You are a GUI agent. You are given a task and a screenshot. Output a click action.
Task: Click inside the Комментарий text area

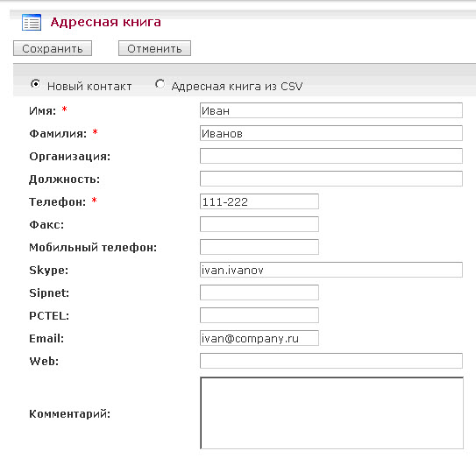[332, 412]
